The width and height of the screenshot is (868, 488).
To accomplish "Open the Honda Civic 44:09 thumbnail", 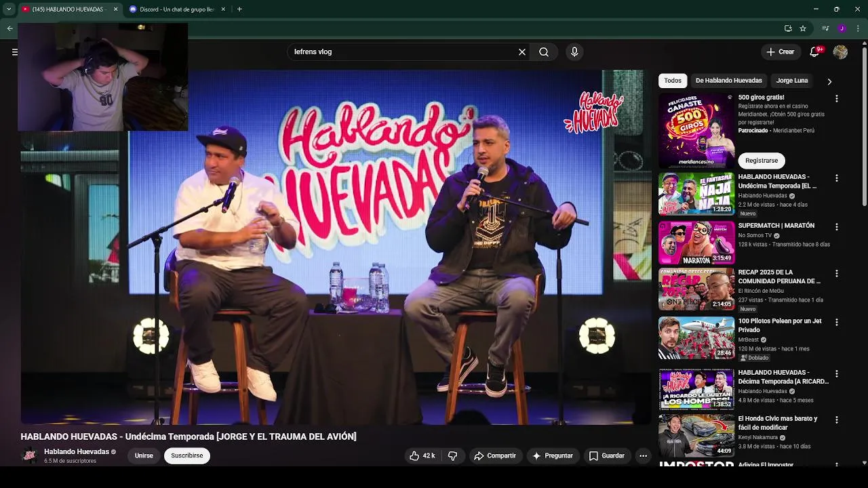I will [696, 436].
